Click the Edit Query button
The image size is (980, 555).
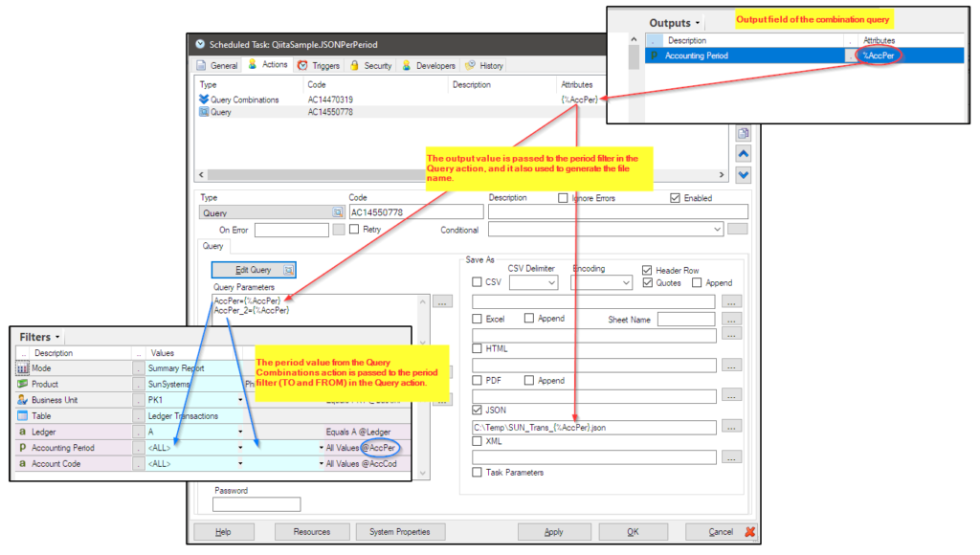pos(254,270)
